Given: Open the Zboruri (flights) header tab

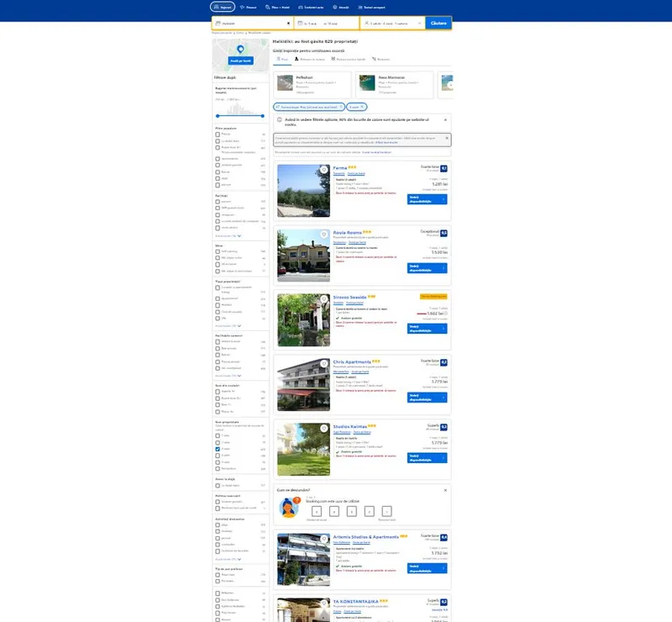Looking at the screenshot, I should point(248,8).
